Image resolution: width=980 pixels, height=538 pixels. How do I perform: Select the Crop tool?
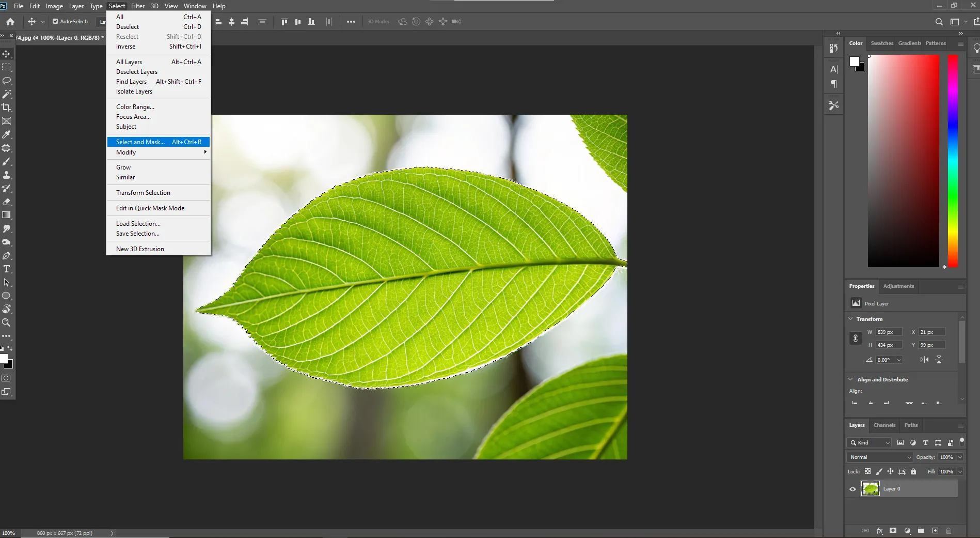point(7,107)
